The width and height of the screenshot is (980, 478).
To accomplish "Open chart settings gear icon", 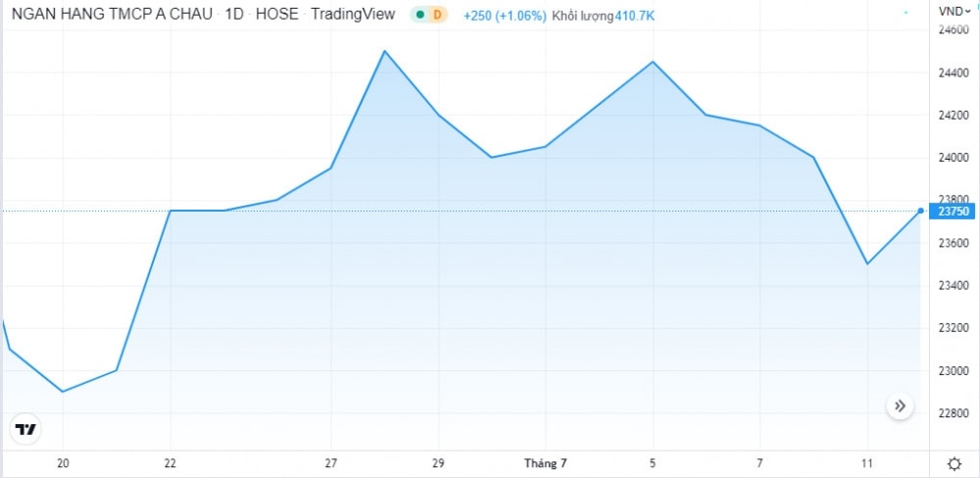I will pos(954,463).
